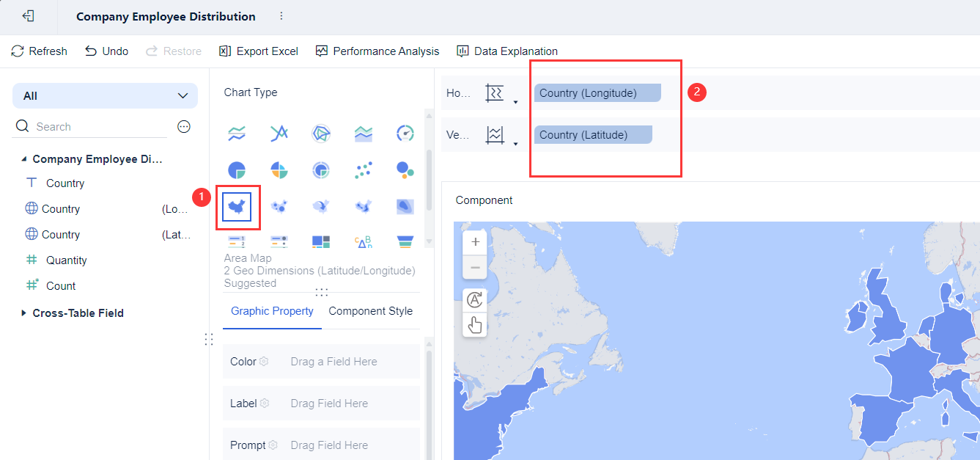Select the Quantity field in the list
Image resolution: width=980 pixels, height=460 pixels.
coord(66,260)
